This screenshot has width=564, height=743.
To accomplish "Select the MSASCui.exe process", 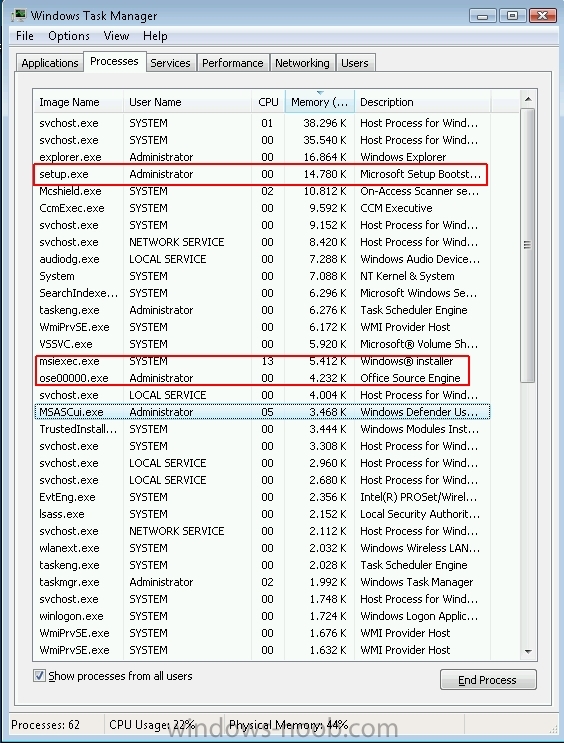I will [262, 412].
